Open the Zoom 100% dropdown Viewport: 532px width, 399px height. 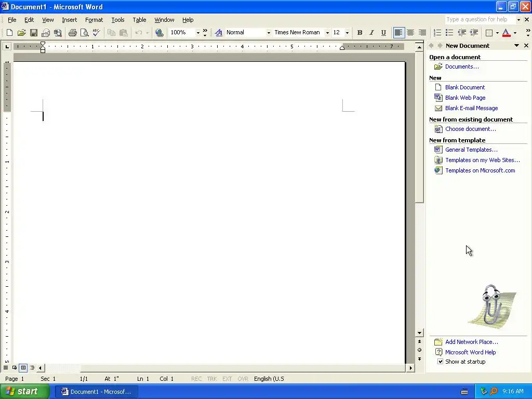[x=198, y=33]
